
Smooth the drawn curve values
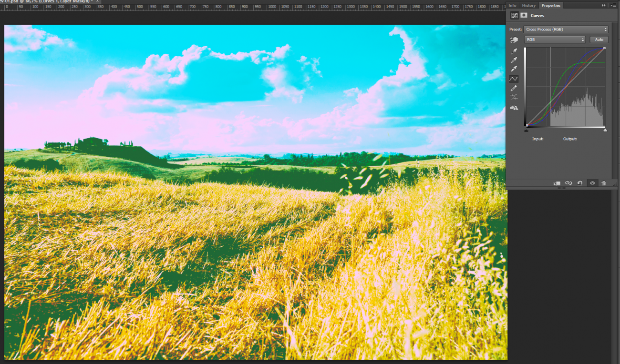point(514,96)
